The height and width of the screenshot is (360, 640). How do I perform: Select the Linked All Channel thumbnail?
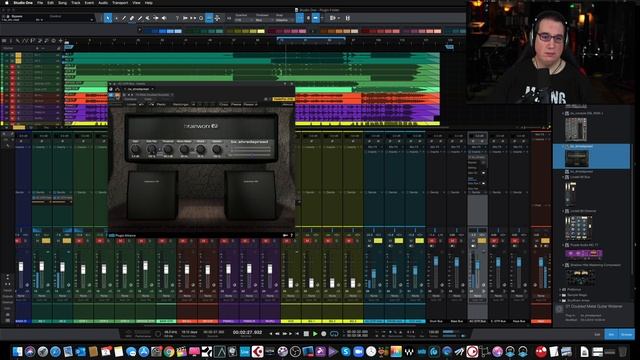tap(578, 227)
